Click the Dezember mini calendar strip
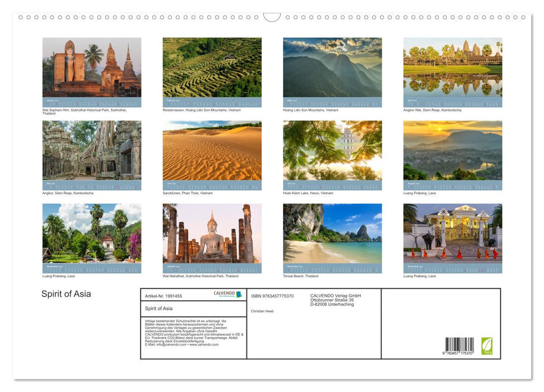Screen dimensions: 544x392 click(453, 267)
